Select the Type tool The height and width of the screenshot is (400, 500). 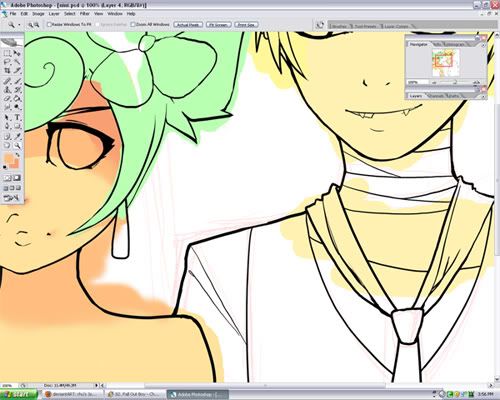(17, 118)
